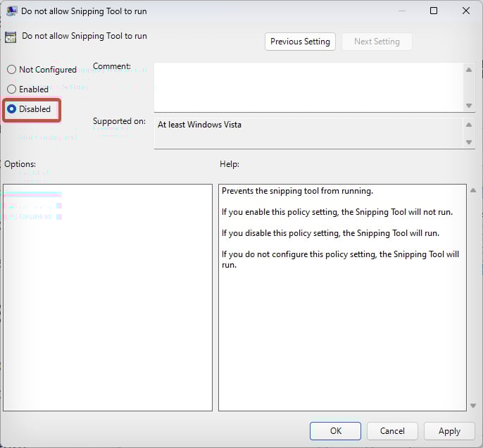Click the Next Setting button
The height and width of the screenshot is (448, 483).
[377, 42]
